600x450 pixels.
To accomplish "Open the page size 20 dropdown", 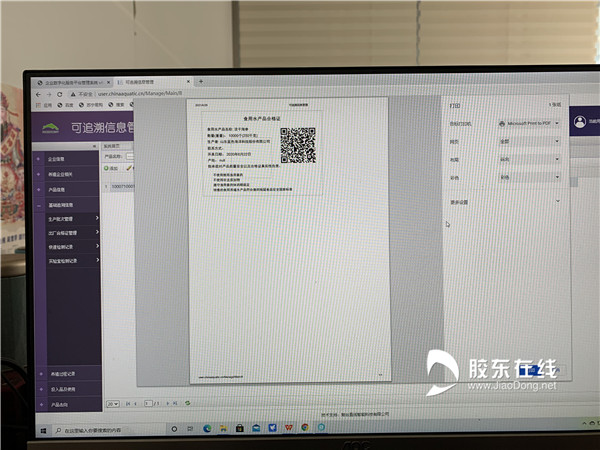I will [113, 404].
